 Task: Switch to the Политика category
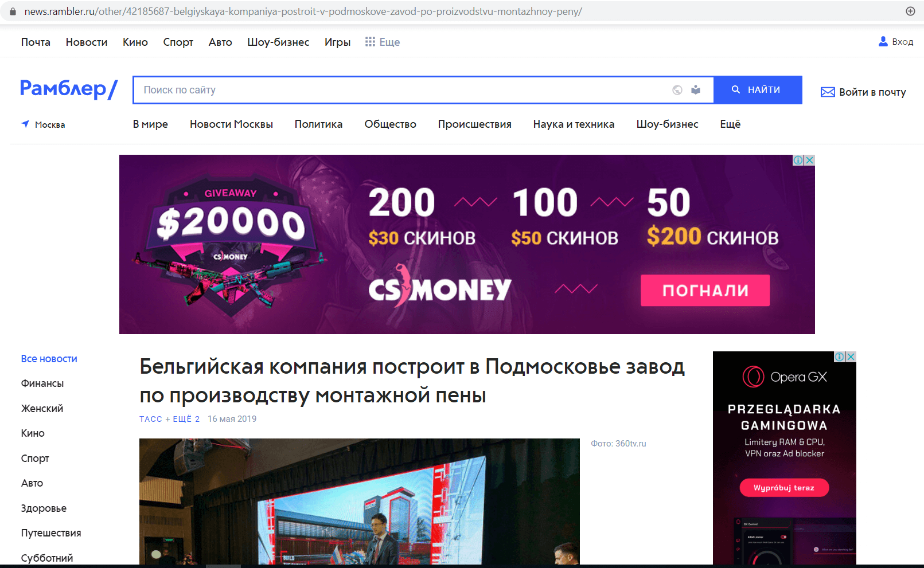point(318,124)
